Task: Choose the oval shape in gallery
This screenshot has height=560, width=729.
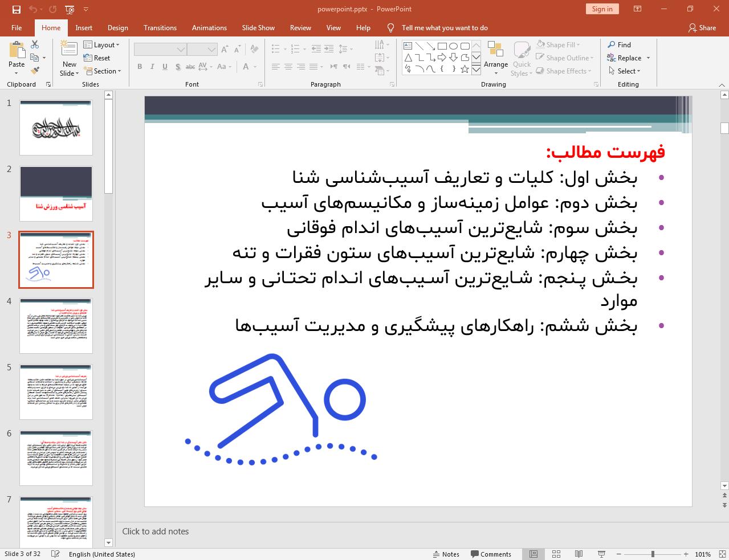Action: pyautogui.click(x=453, y=46)
